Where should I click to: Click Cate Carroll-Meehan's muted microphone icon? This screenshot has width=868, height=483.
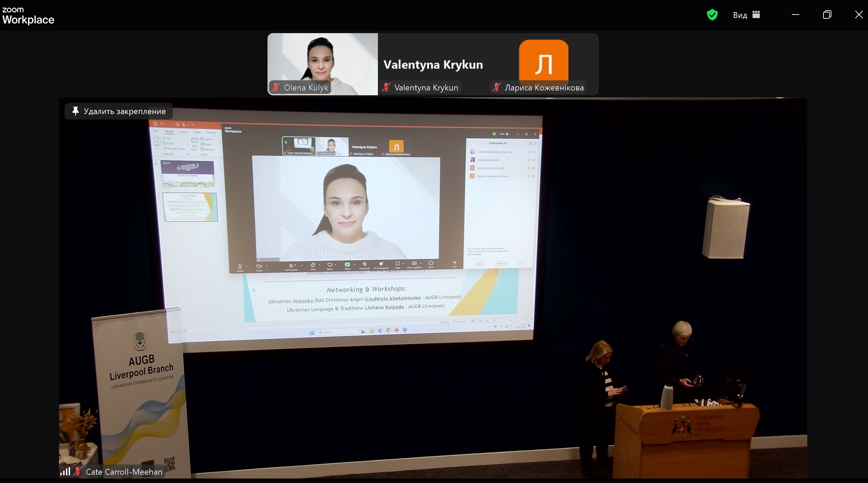pyautogui.click(x=78, y=472)
